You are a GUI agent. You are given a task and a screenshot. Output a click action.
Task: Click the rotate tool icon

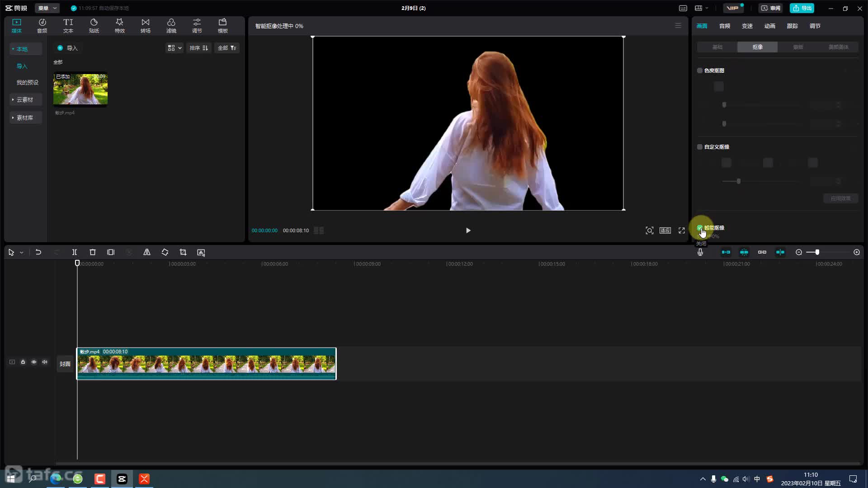[165, 252]
